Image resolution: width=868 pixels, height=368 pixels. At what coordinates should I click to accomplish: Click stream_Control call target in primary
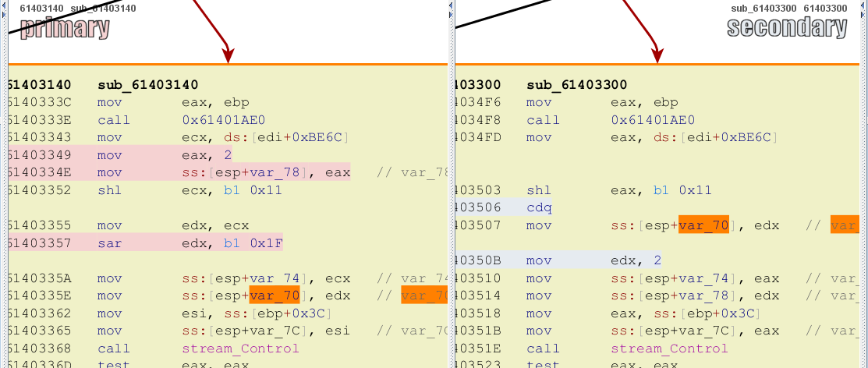(x=240, y=349)
